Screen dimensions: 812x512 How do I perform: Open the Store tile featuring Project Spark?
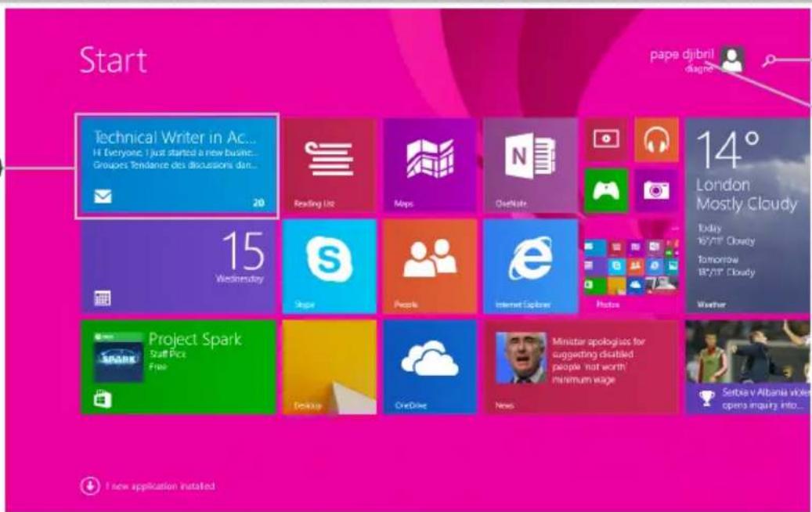click(178, 367)
